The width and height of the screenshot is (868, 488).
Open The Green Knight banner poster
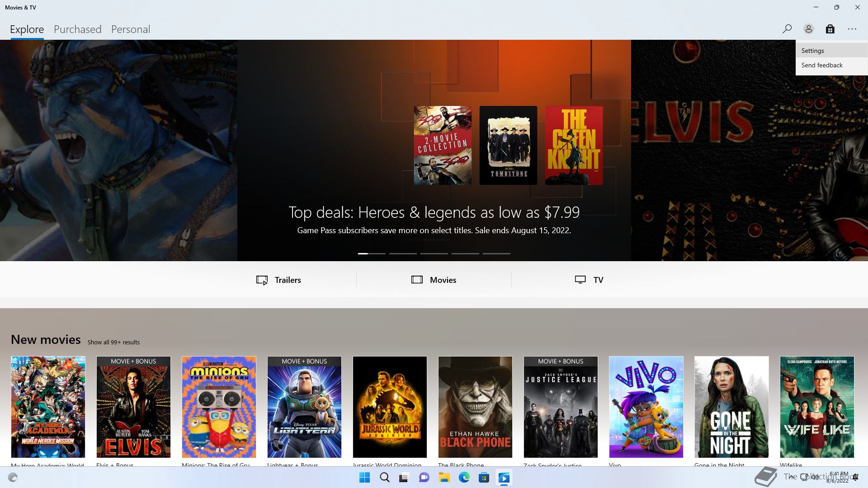(x=574, y=145)
